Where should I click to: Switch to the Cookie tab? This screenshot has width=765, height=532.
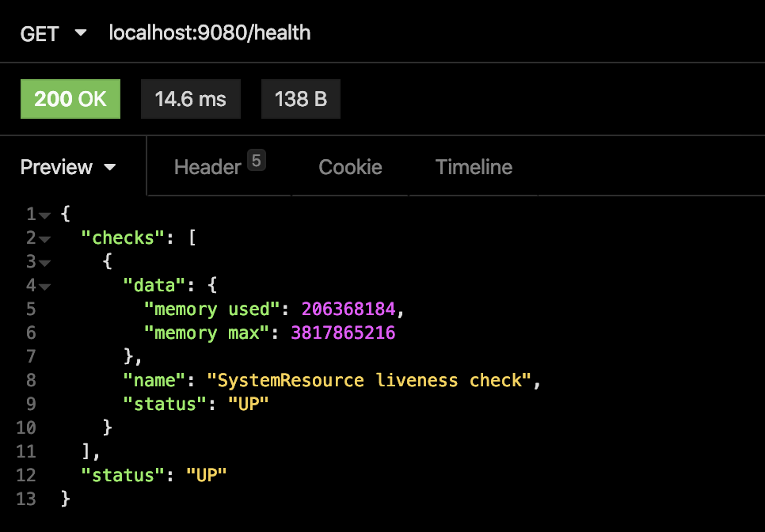pyautogui.click(x=350, y=167)
